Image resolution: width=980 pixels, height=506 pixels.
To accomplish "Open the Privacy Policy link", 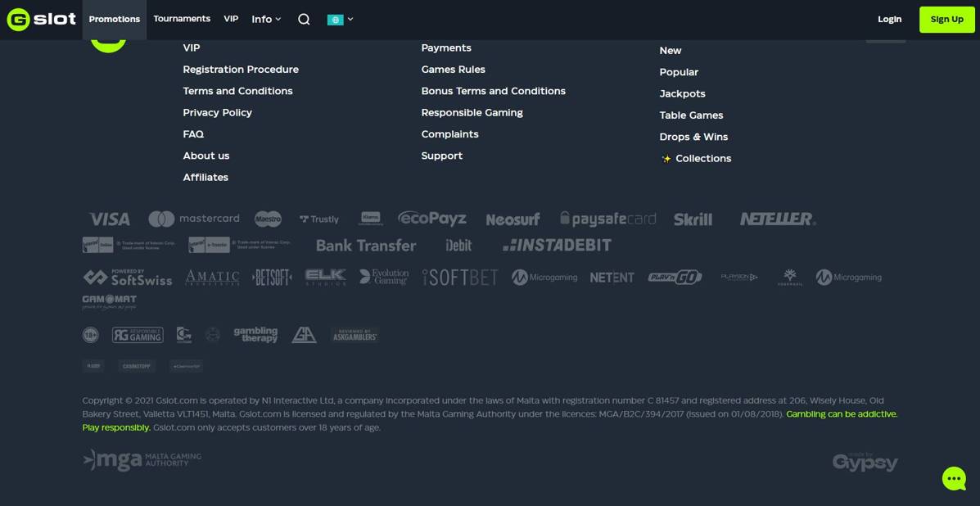I will point(217,112).
